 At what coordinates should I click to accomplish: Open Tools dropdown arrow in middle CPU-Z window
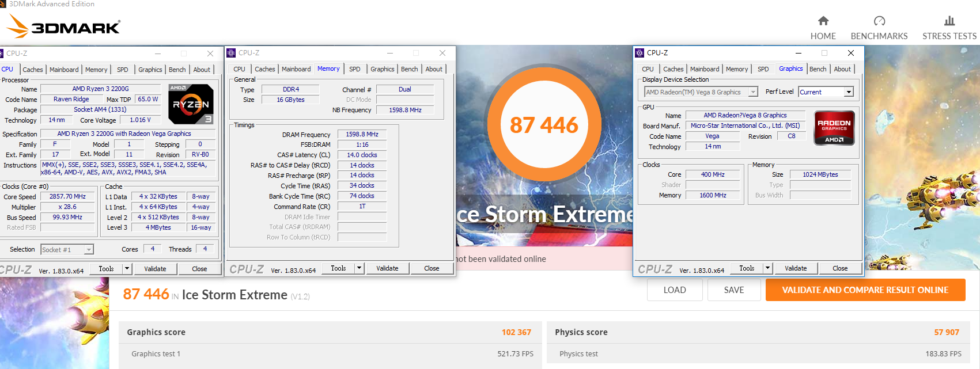point(360,268)
